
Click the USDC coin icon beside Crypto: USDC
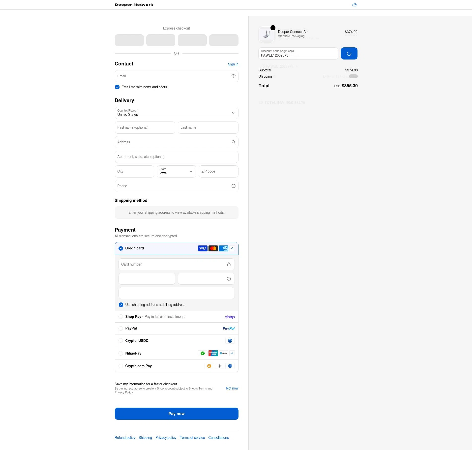coord(230,341)
